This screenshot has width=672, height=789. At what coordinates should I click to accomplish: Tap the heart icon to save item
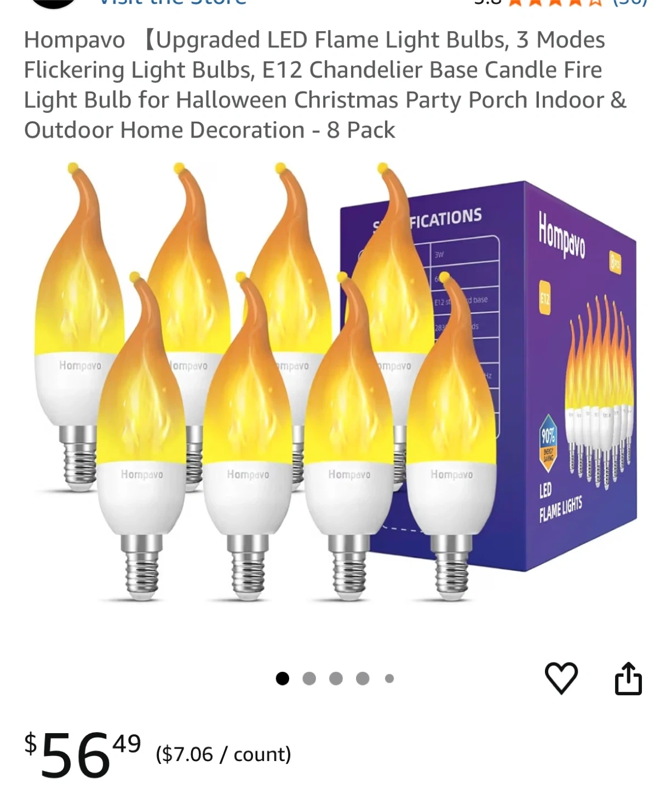pos(561,678)
